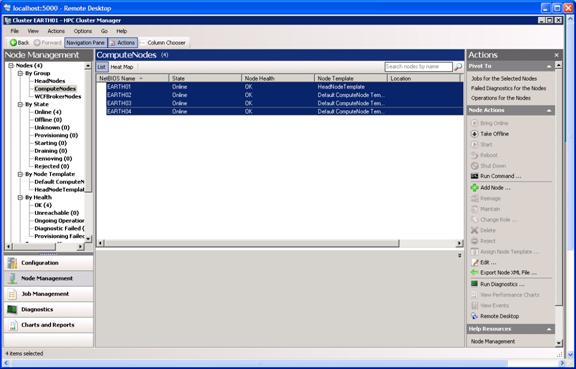
Task: Click the Shut Down icon
Action: (474, 166)
